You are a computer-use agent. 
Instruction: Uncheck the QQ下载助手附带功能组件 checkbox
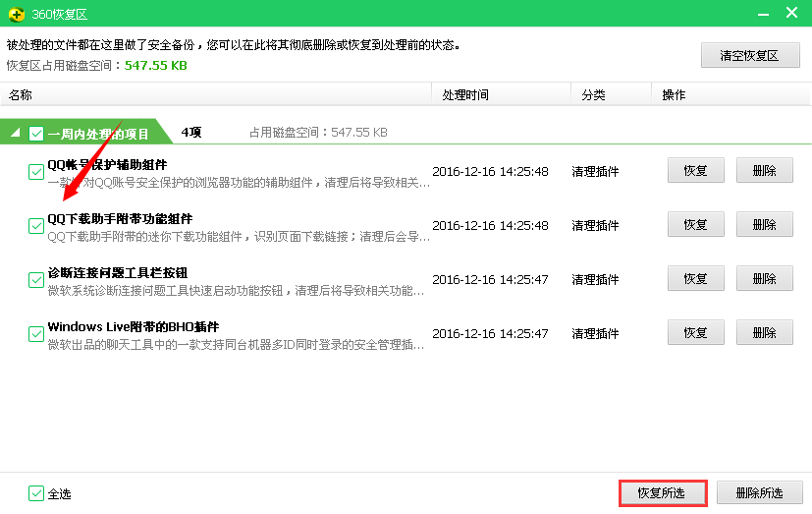(36, 226)
